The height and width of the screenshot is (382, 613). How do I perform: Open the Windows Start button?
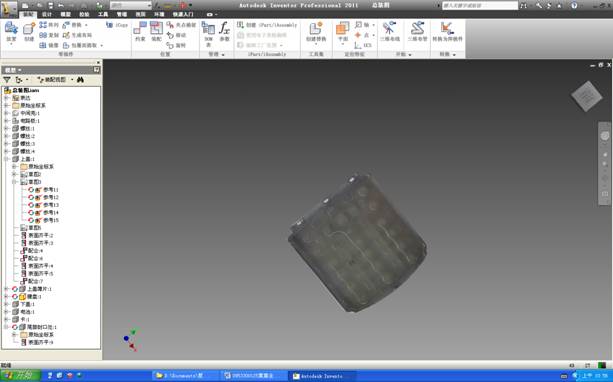[21, 376]
